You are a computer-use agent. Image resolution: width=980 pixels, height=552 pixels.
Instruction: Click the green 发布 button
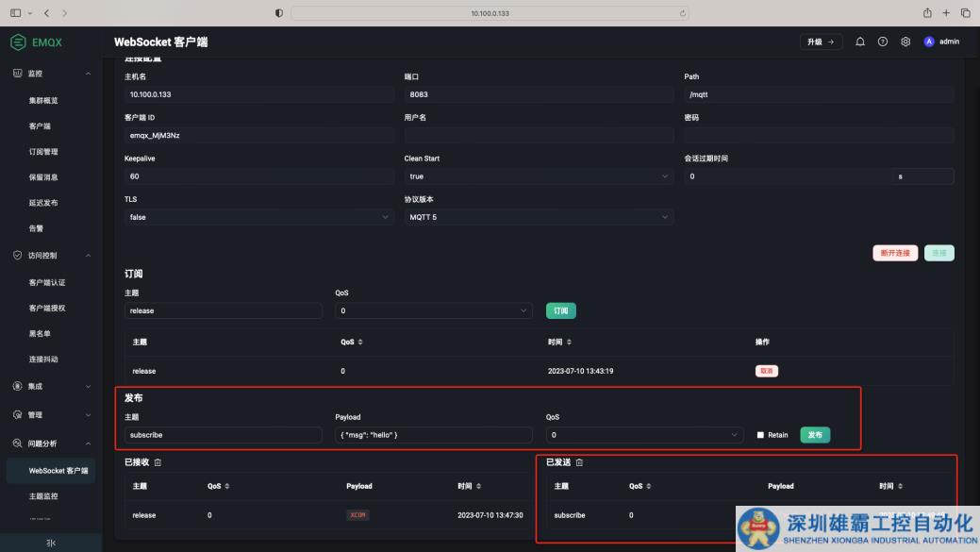tap(815, 435)
